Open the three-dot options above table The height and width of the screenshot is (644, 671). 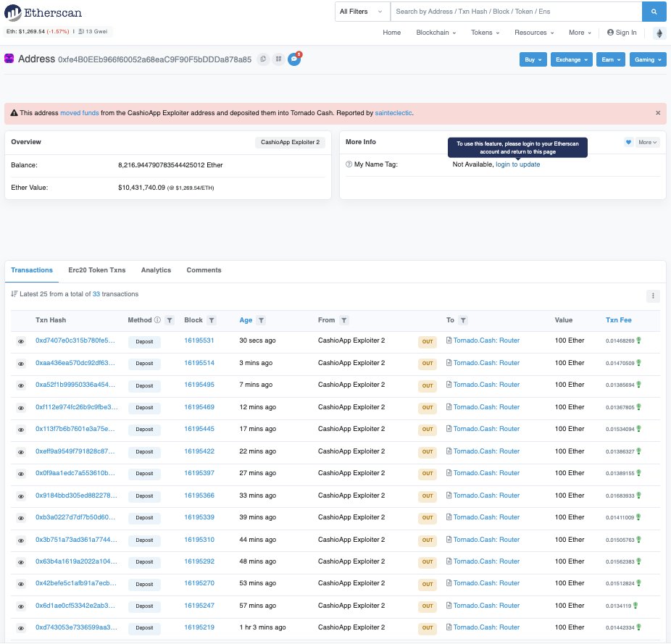pyautogui.click(x=653, y=296)
